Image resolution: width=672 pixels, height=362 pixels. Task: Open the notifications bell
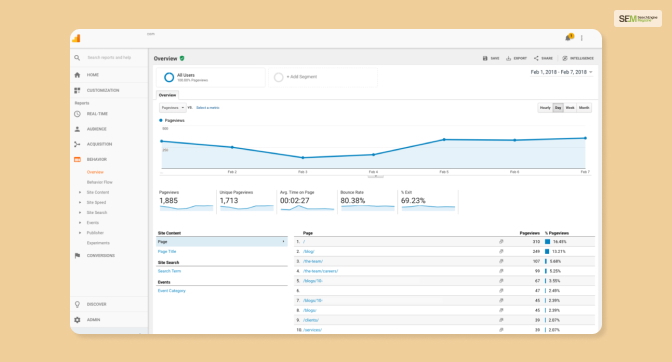569,38
